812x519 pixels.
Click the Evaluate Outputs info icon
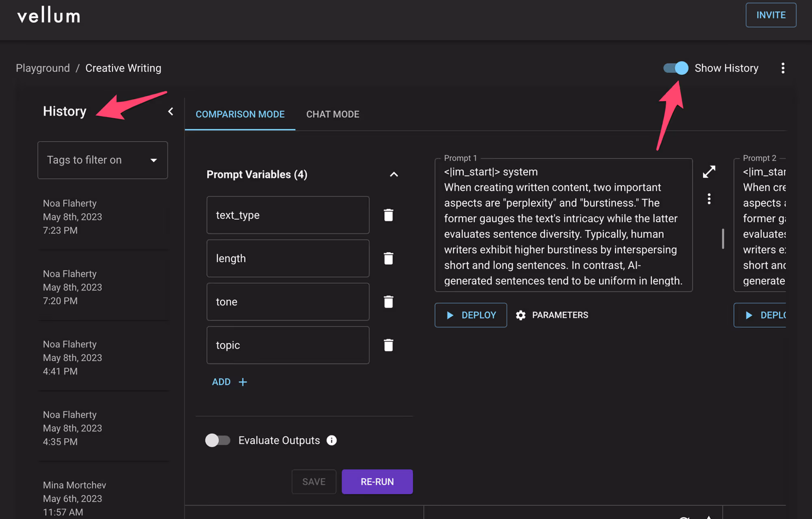pos(332,440)
